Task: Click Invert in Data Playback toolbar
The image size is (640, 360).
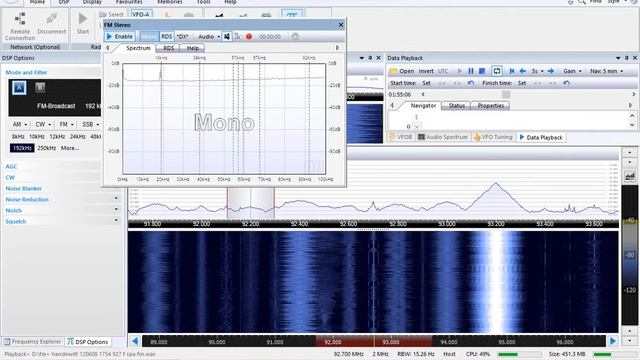Action: (426, 71)
